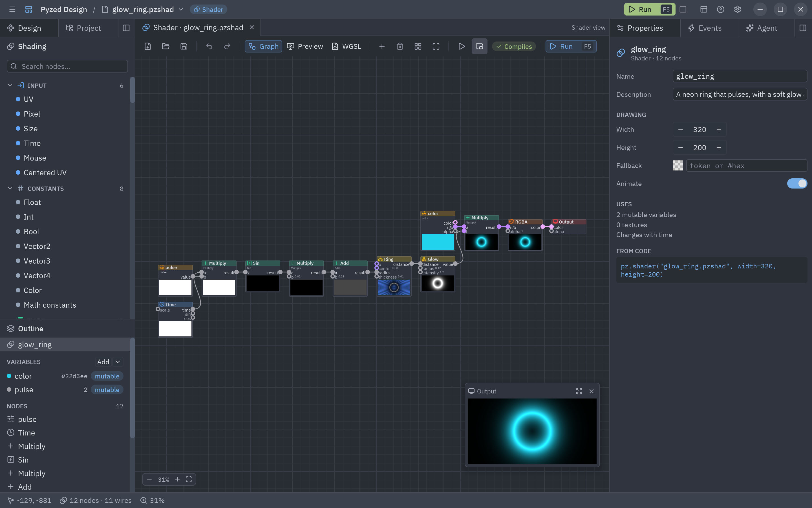Open the Add variable dropdown arrow

(118, 362)
